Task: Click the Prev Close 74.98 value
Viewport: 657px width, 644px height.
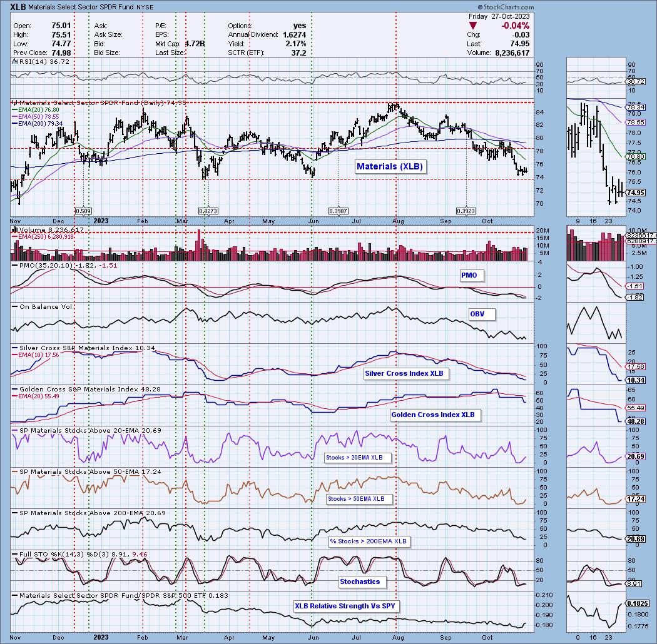Action: 61,53
